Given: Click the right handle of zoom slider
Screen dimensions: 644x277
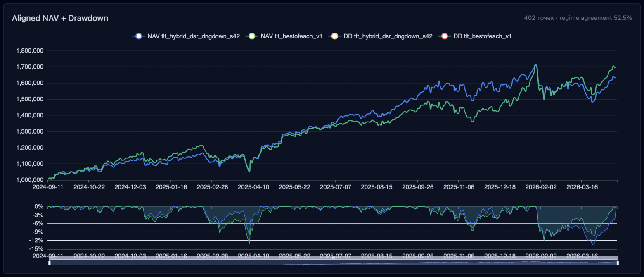Looking at the screenshot, I should pos(618,263).
